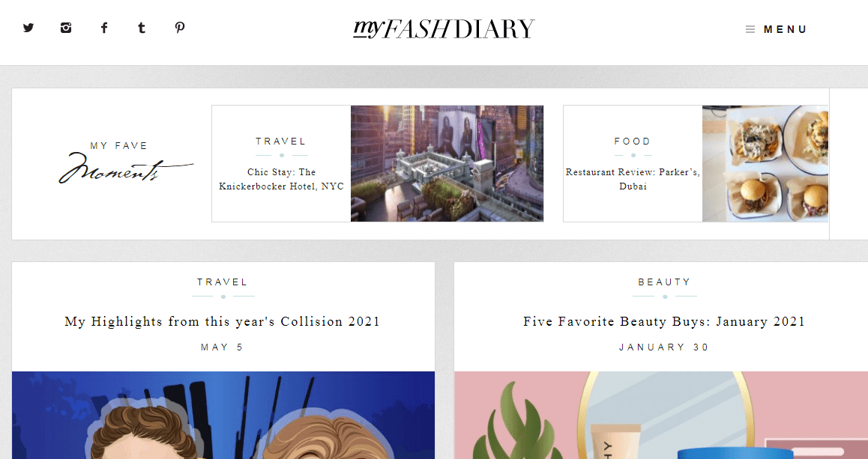868x459 pixels.
Task: Click the hamburger menu icon
Action: pyautogui.click(x=750, y=29)
